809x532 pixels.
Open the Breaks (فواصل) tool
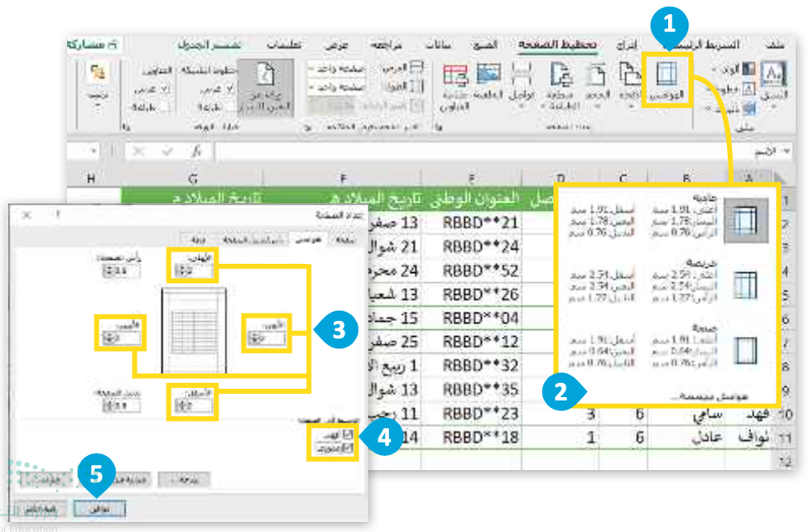pyautogui.click(x=521, y=84)
